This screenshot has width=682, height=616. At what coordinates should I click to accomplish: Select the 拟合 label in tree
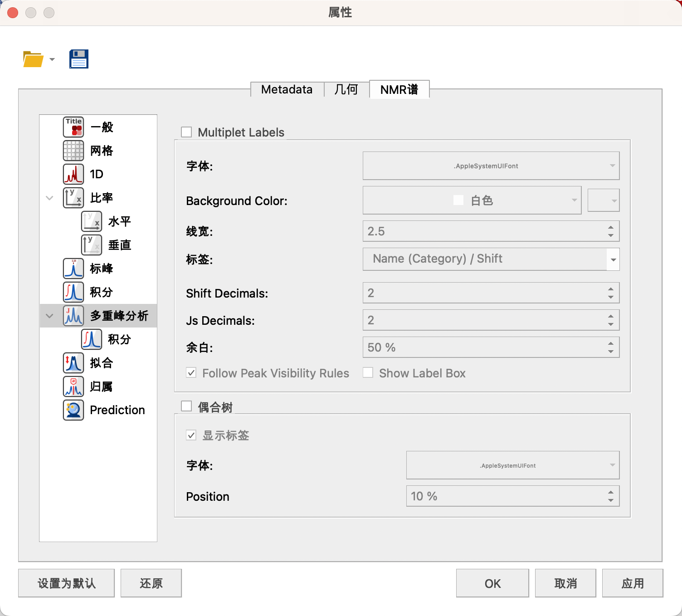102,363
